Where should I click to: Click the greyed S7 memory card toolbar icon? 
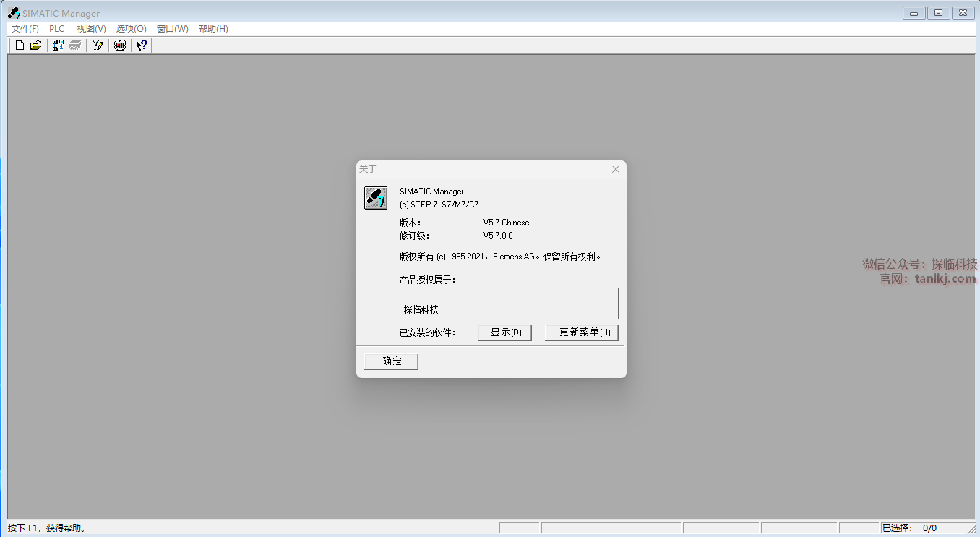point(75,46)
